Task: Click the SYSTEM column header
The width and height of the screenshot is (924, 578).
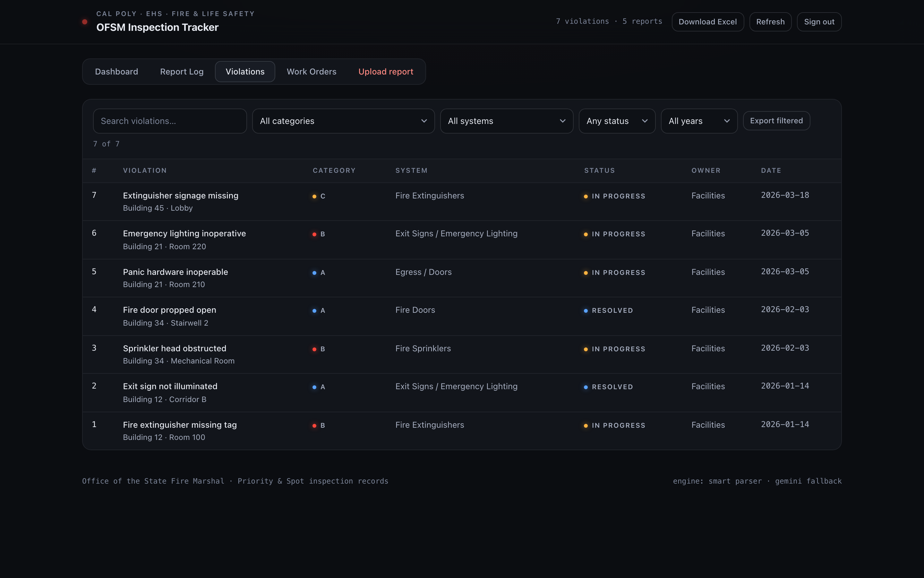Action: (x=411, y=171)
